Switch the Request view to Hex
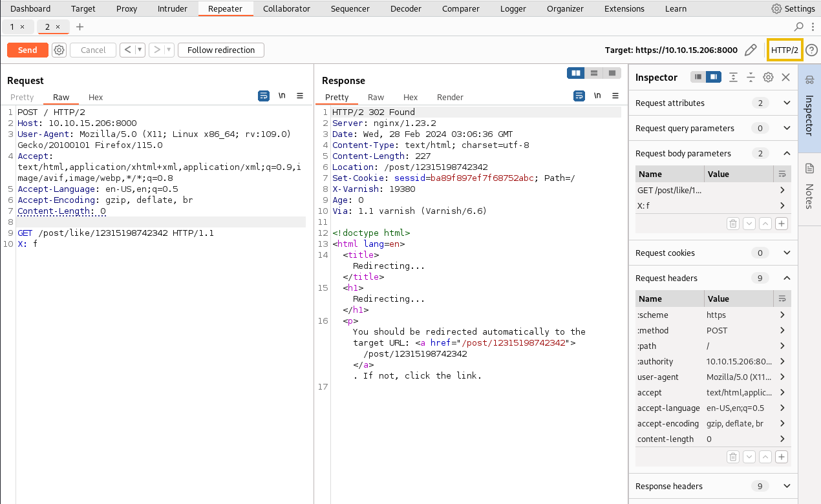 [96, 97]
